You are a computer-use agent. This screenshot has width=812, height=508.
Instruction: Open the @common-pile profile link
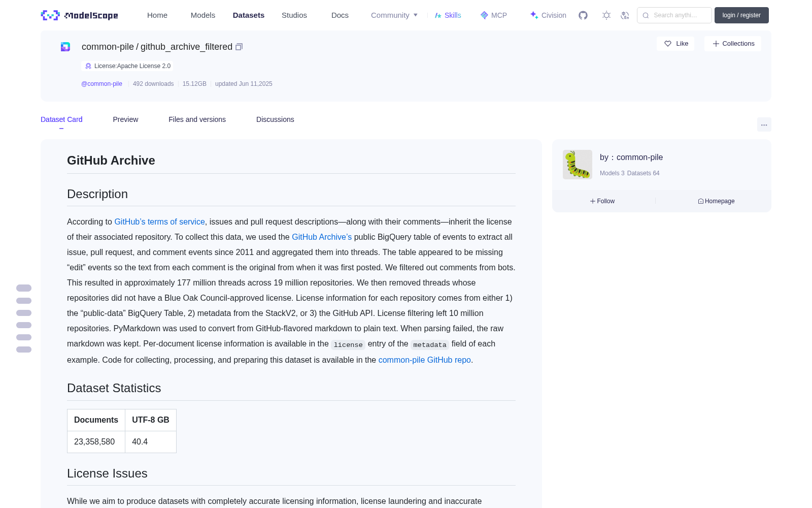[101, 84]
